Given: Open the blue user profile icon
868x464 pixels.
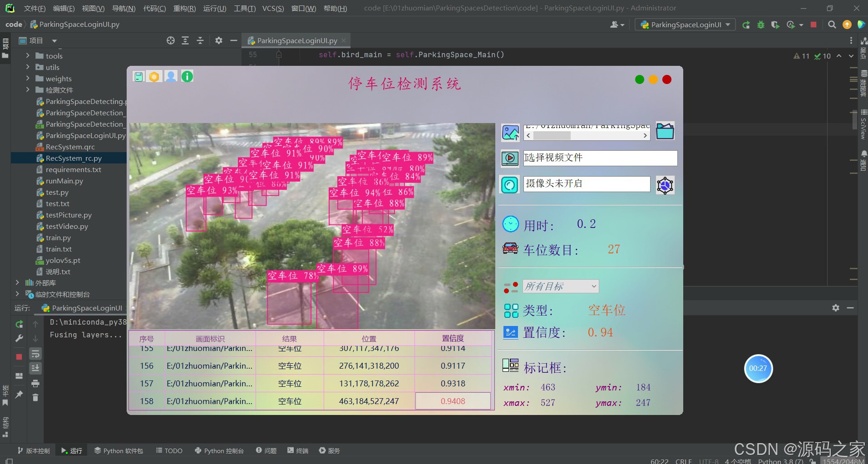Looking at the screenshot, I should [x=170, y=76].
